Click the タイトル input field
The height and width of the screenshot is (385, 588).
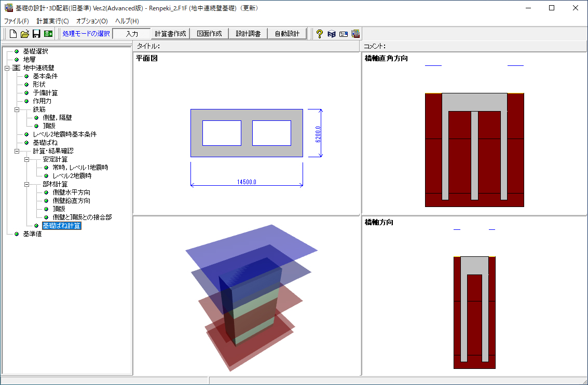246,46
